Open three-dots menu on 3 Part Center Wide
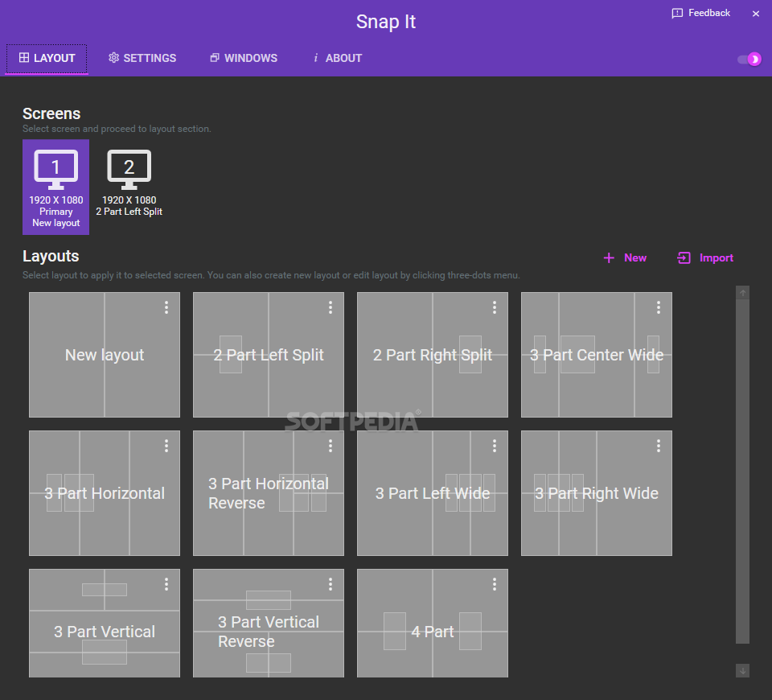This screenshot has height=700, width=772. point(659,307)
